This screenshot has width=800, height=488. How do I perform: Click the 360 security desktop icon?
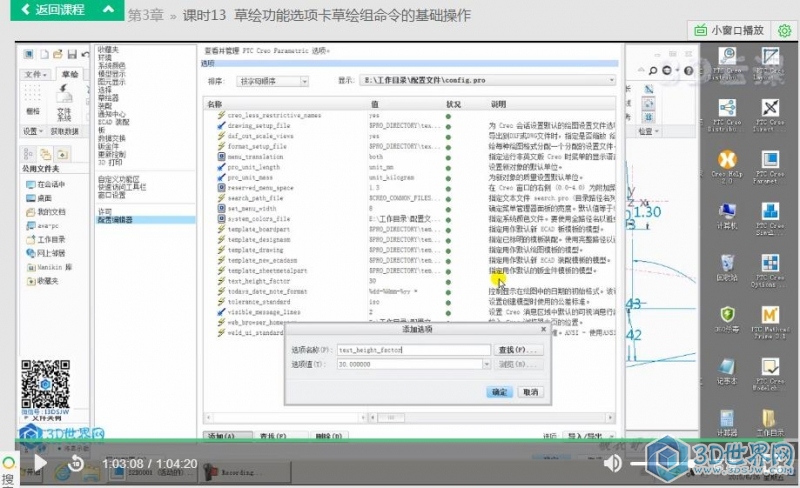click(727, 320)
